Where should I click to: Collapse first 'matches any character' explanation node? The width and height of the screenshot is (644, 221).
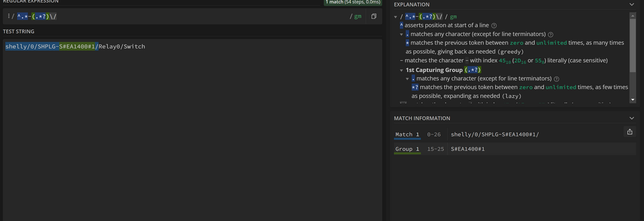pos(402,34)
